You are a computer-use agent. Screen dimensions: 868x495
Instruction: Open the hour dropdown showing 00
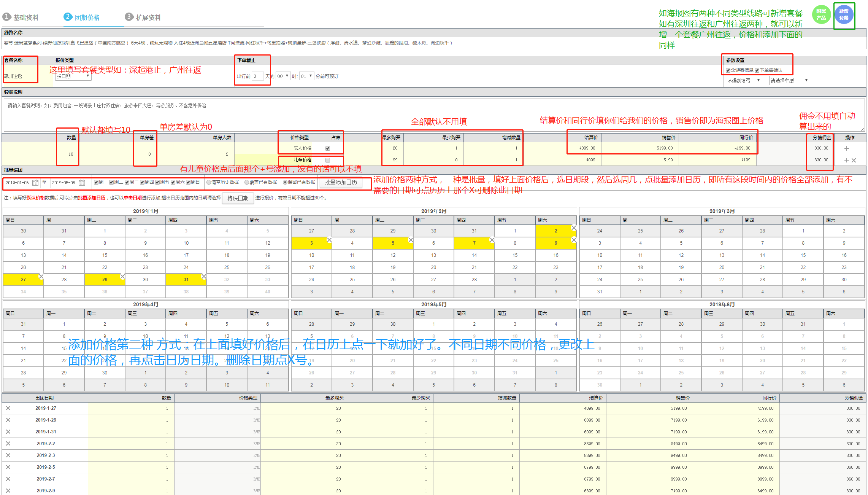283,76
